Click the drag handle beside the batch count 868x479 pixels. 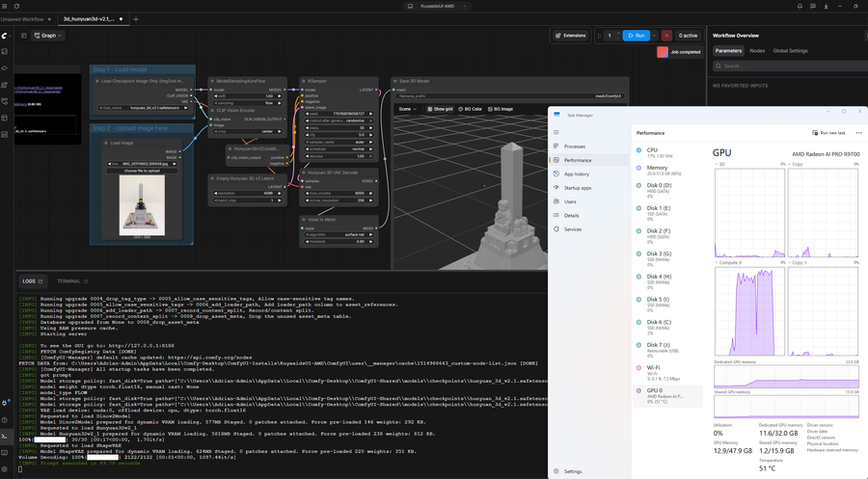pyautogui.click(x=599, y=36)
